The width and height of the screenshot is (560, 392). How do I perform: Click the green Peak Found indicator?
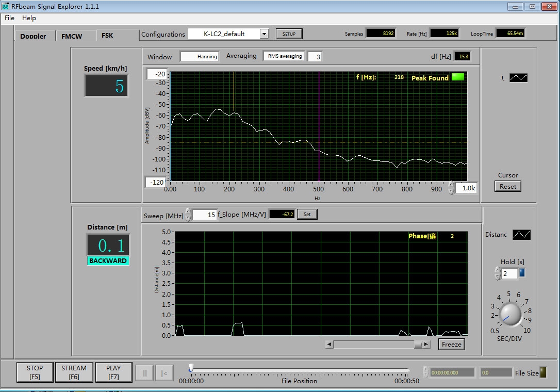[x=458, y=77]
